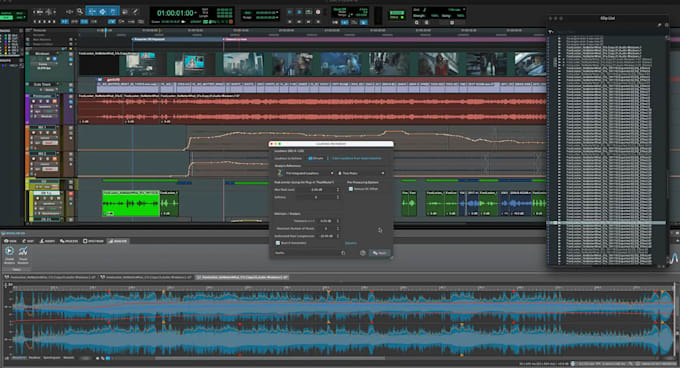The image size is (680, 368).
Task: Click the blue link text at dialog top
Action: coord(356,158)
